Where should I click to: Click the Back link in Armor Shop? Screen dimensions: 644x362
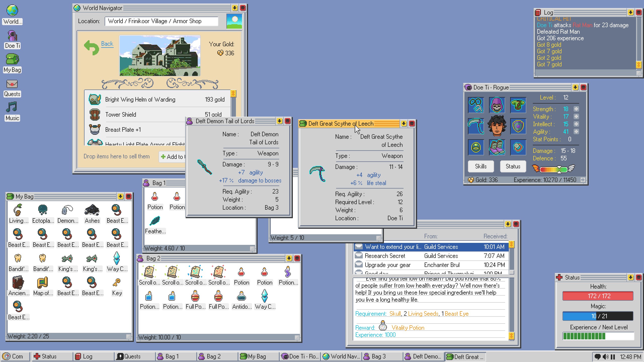107,44
